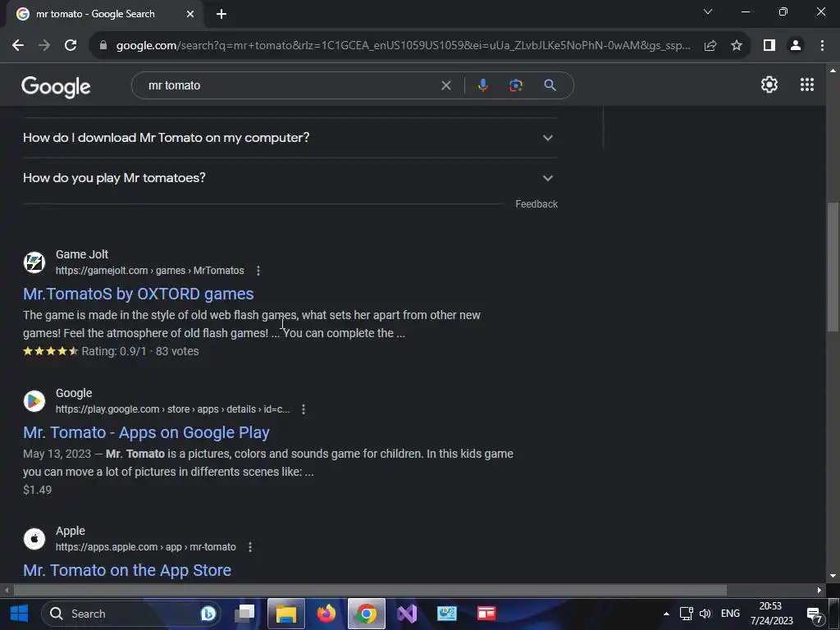Image resolution: width=840 pixels, height=630 pixels.
Task: Open Chrome profile menu
Action: [796, 46]
